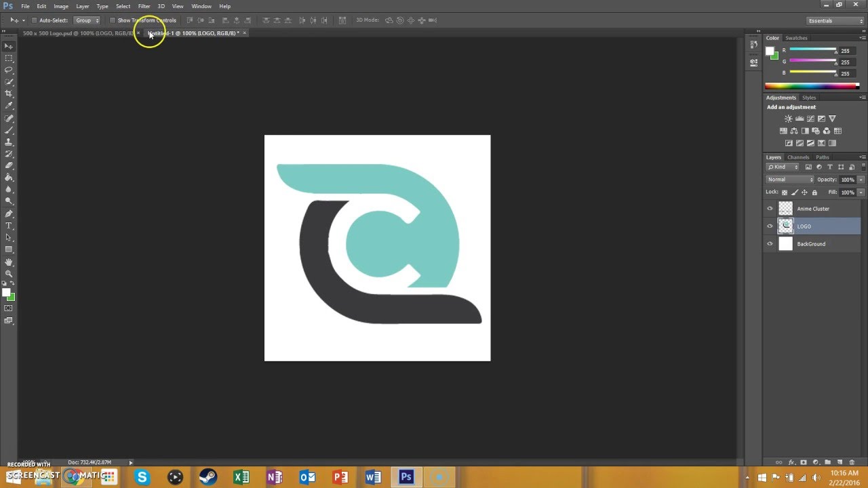Image resolution: width=868 pixels, height=488 pixels.
Task: Select the Eyedropper tool
Action: (x=9, y=105)
